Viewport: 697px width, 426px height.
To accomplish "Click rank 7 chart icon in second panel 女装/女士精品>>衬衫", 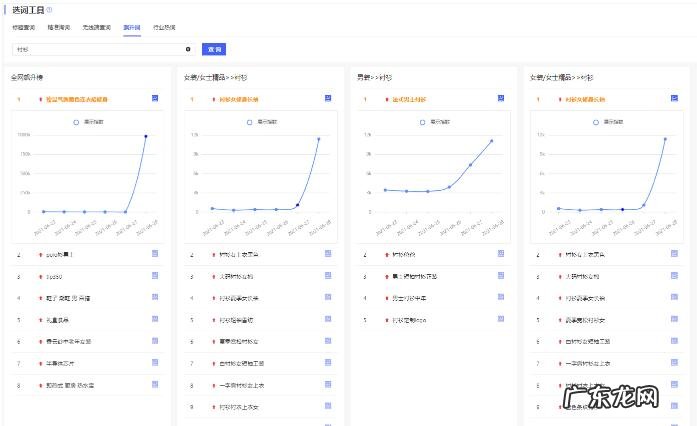I will [x=328, y=362].
